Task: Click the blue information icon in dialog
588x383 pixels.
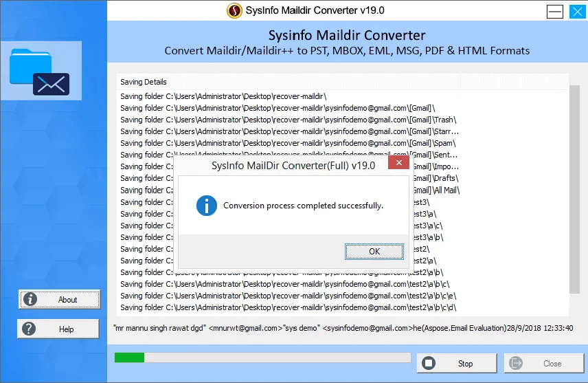Action: click(x=207, y=206)
